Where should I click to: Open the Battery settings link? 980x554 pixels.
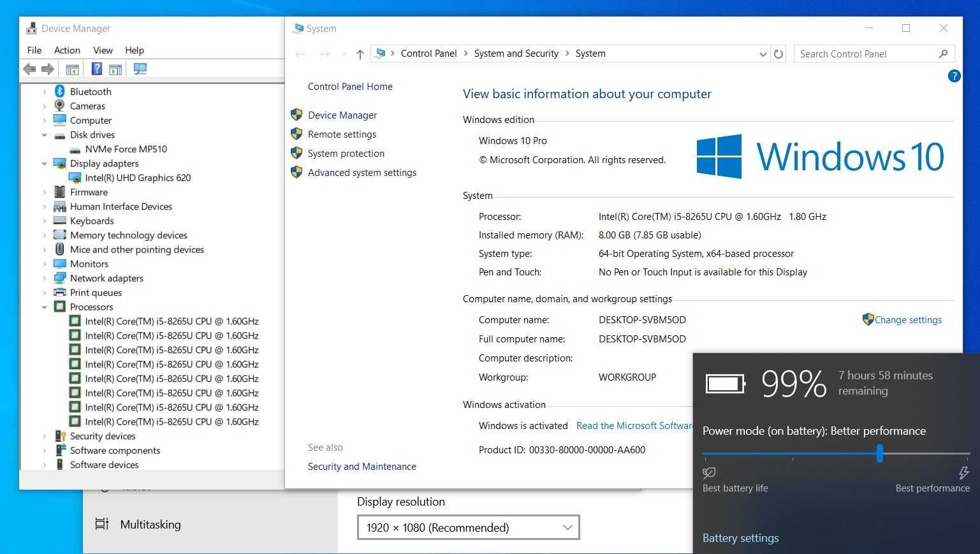tap(740, 537)
